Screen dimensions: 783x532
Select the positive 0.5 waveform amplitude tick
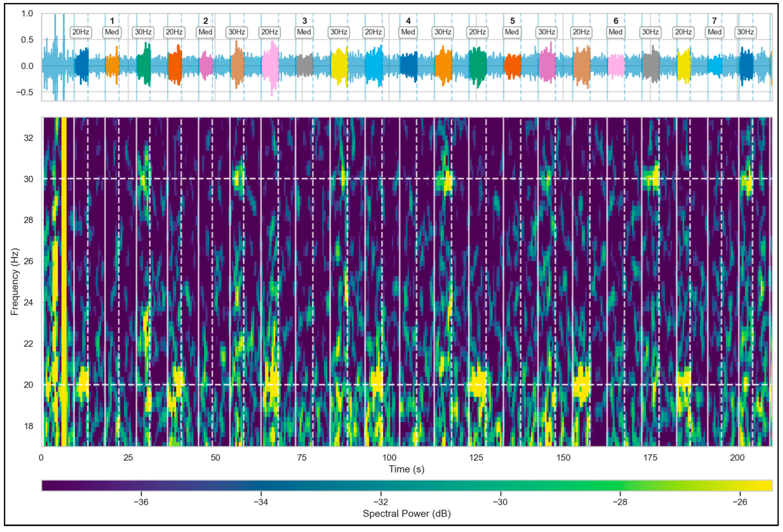[x=27, y=40]
